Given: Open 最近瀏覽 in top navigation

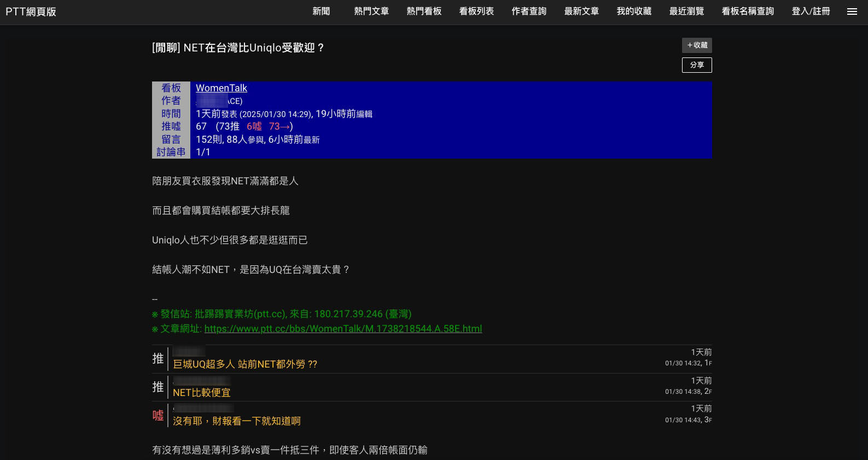Looking at the screenshot, I should pos(686,11).
